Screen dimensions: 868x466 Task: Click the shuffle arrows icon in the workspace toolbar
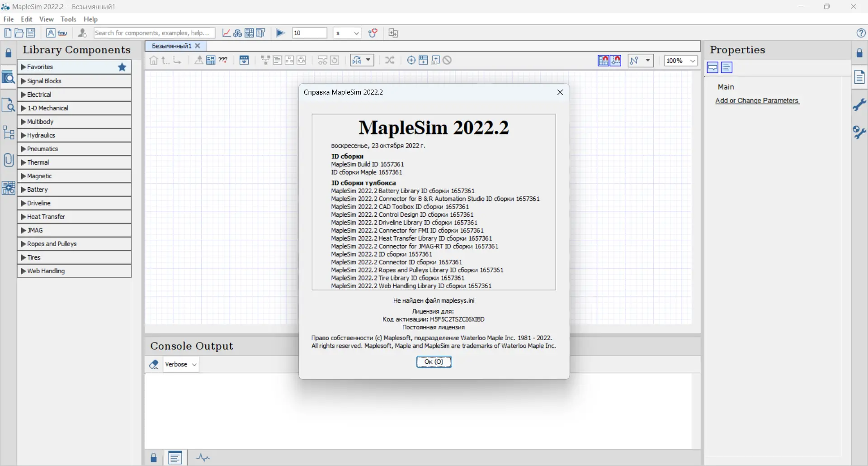tap(390, 60)
